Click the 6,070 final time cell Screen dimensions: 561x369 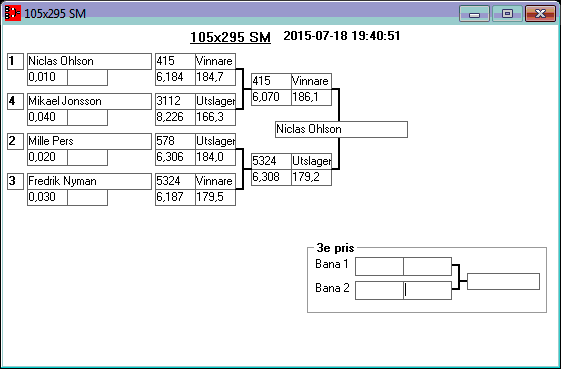[271, 98]
